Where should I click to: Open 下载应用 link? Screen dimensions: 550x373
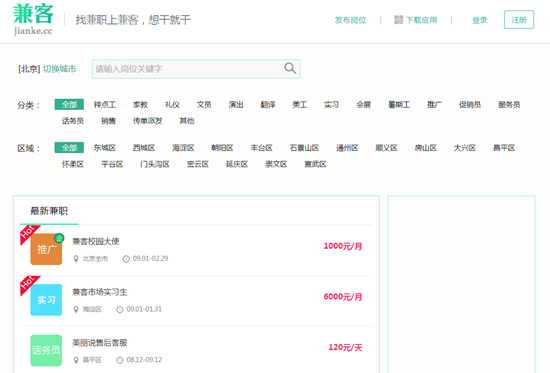point(422,20)
